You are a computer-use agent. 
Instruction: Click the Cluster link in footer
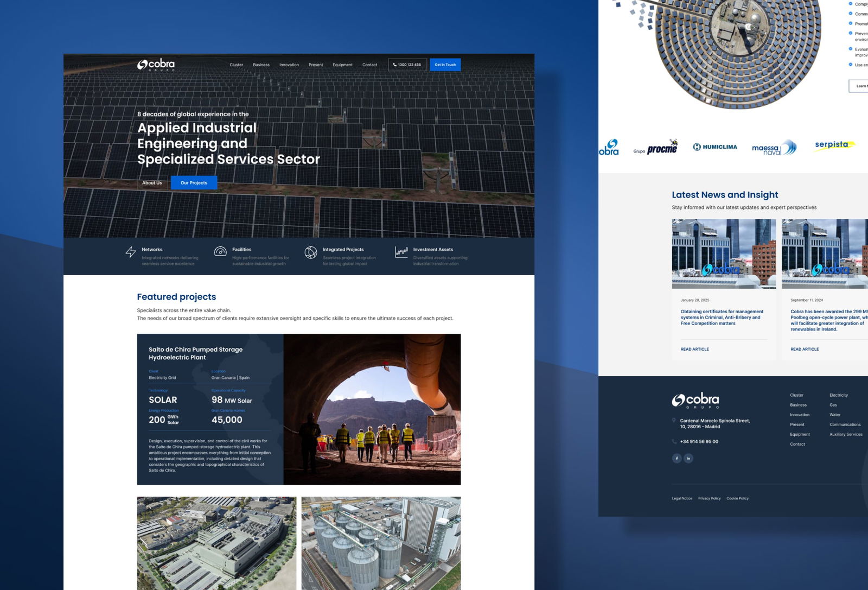click(x=797, y=395)
